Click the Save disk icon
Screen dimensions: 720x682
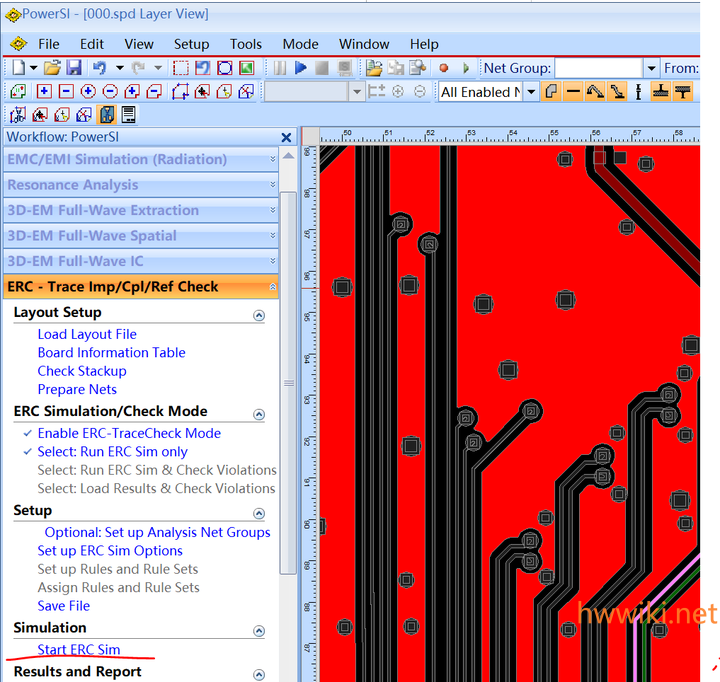(74, 68)
